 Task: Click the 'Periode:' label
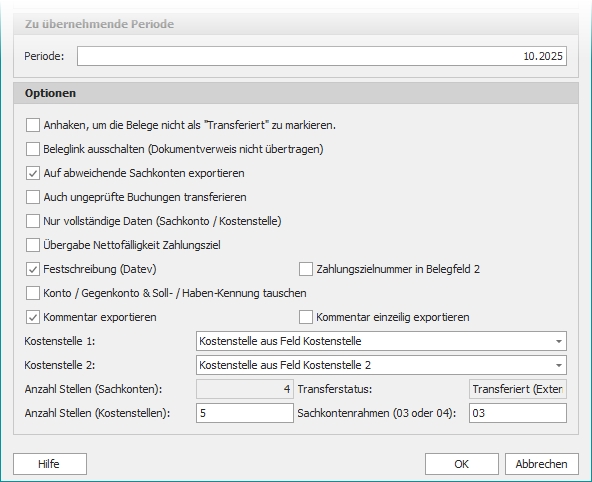tap(44, 56)
